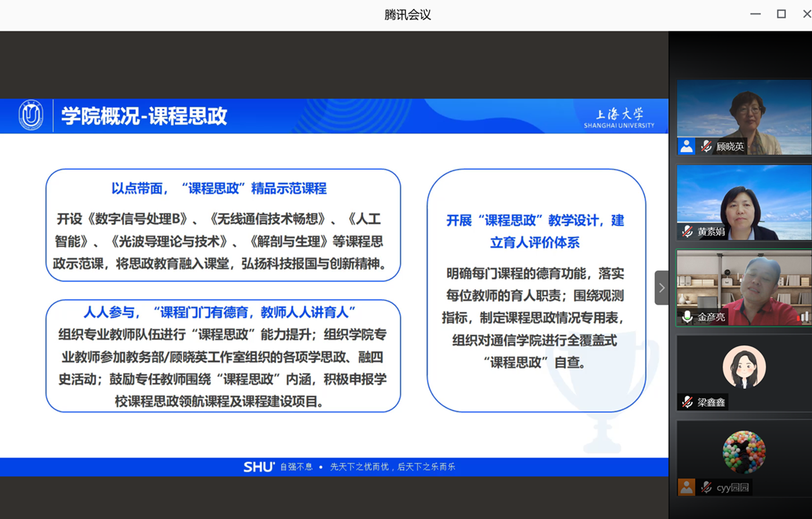Image resolution: width=812 pixels, height=519 pixels.
Task: Click 顾晓英's muted microphone icon
Action: (706, 146)
